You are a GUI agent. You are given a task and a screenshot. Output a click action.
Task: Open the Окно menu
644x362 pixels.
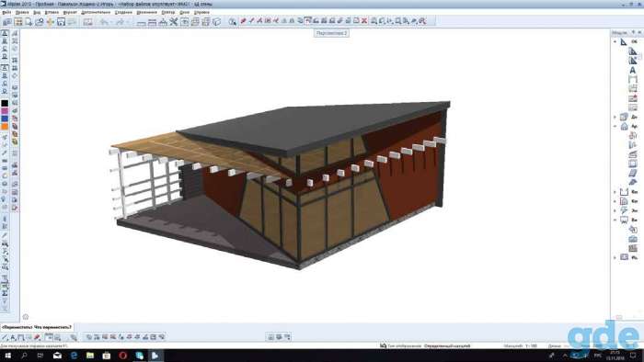click(x=185, y=13)
